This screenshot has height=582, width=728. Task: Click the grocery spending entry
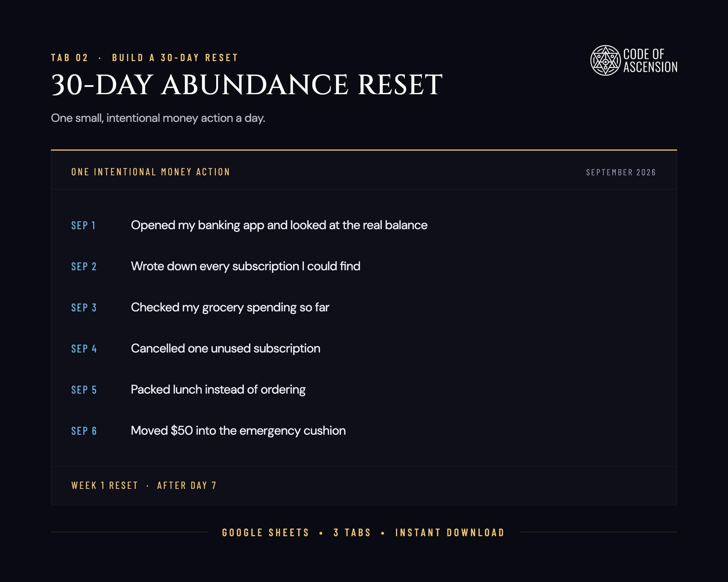[230, 308]
